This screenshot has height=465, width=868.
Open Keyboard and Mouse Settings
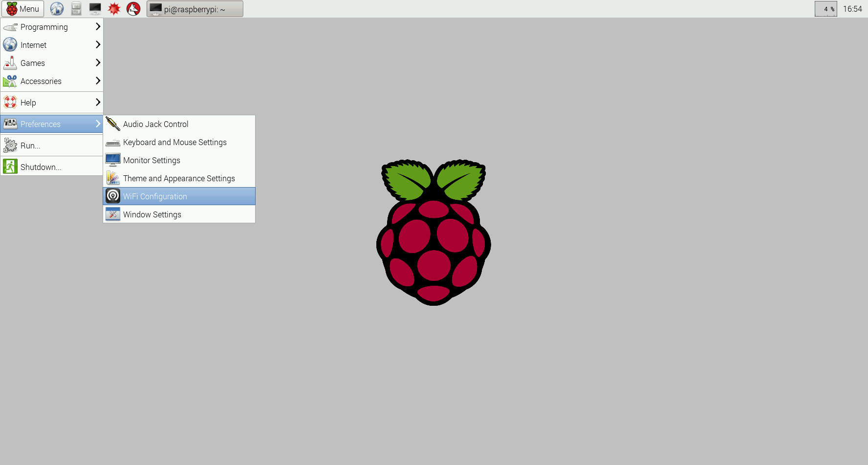[x=179, y=142]
